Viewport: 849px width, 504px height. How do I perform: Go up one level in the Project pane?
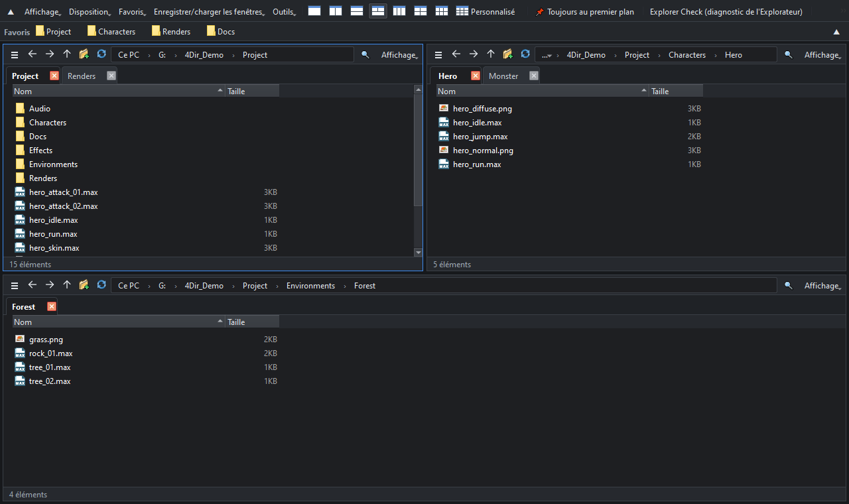[67, 54]
